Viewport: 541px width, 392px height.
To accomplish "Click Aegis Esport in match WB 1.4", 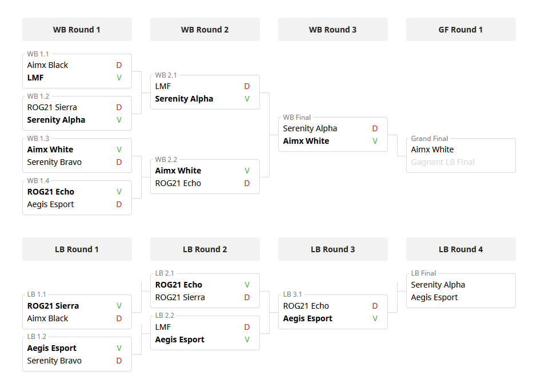I will (x=50, y=204).
